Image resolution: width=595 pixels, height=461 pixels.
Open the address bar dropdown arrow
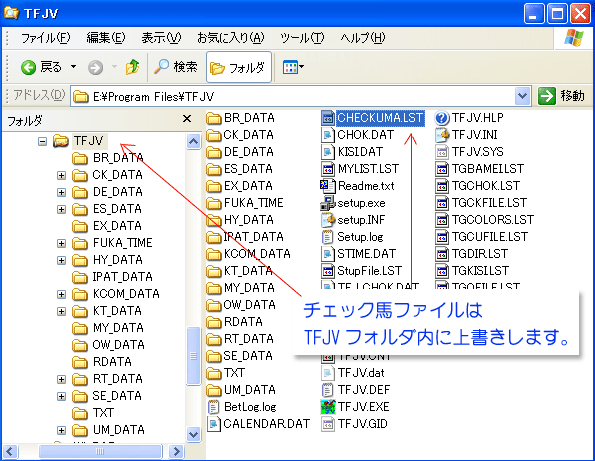[x=523, y=96]
